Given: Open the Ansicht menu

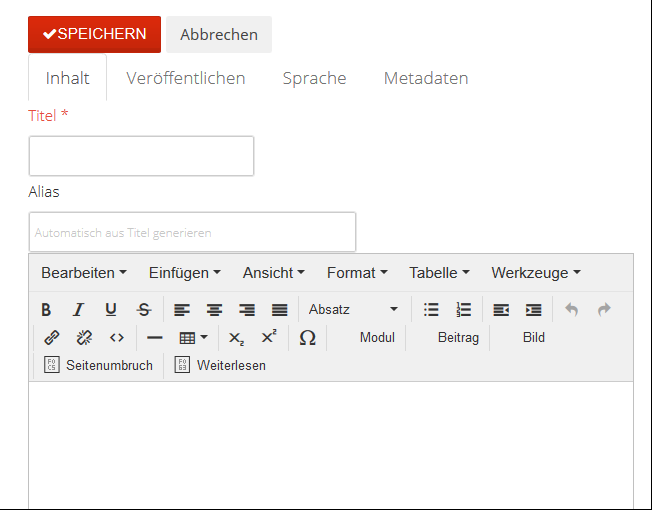Looking at the screenshot, I should [274, 273].
